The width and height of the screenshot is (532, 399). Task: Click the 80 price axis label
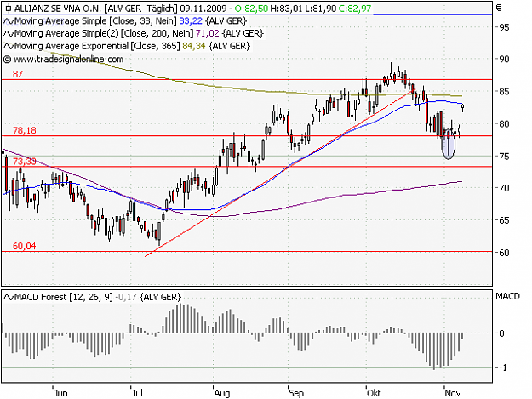[504, 124]
